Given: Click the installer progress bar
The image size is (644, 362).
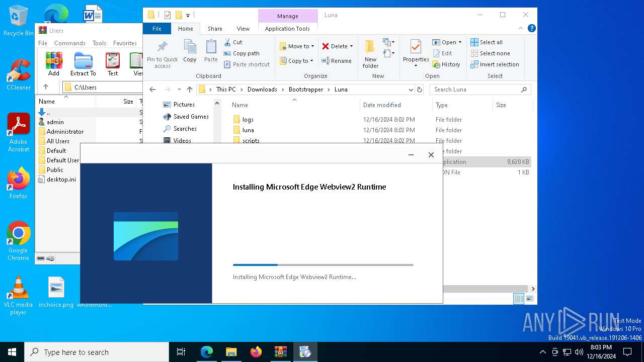Looking at the screenshot, I should click(x=323, y=265).
